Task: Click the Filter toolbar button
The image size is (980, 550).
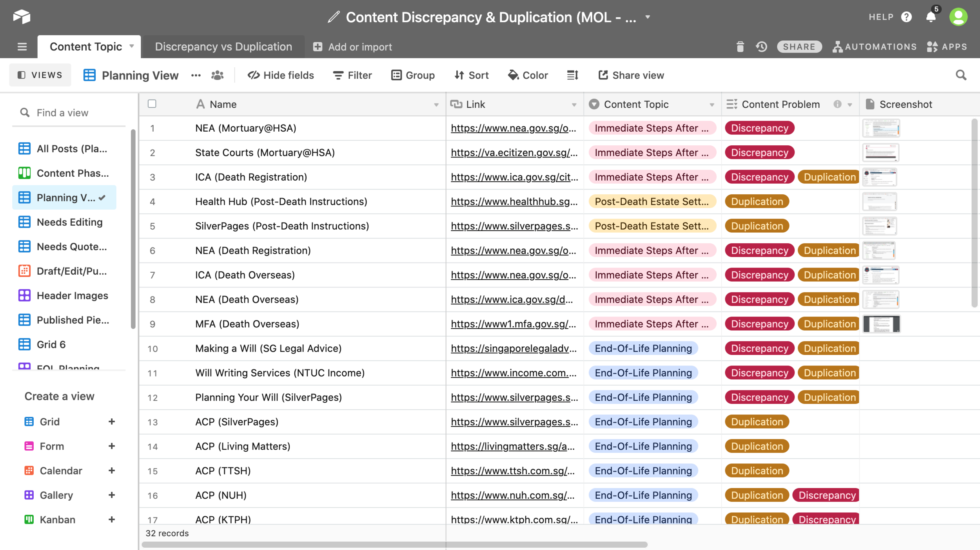Action: [352, 75]
